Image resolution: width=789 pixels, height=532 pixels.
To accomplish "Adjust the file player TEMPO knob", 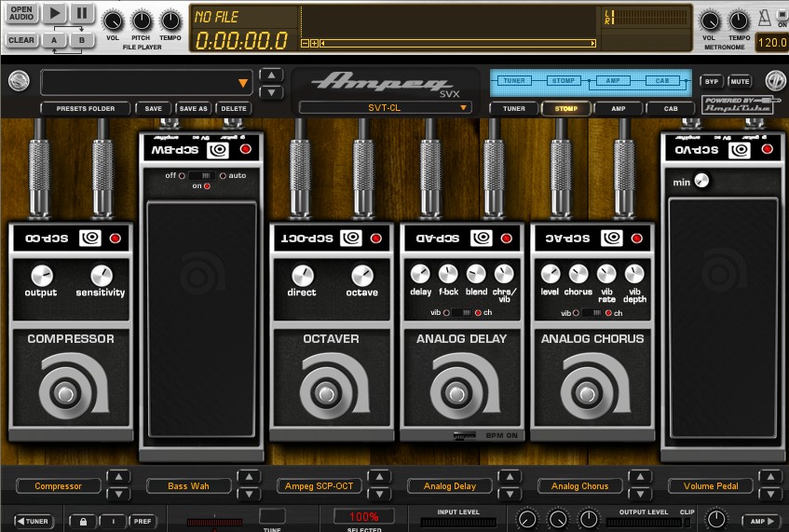I will 170,21.
